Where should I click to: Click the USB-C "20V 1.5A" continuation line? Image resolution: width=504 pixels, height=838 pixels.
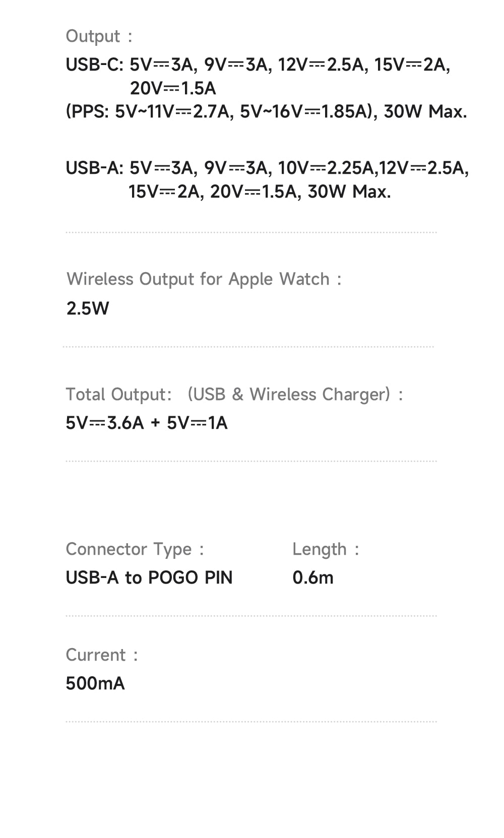[172, 88]
